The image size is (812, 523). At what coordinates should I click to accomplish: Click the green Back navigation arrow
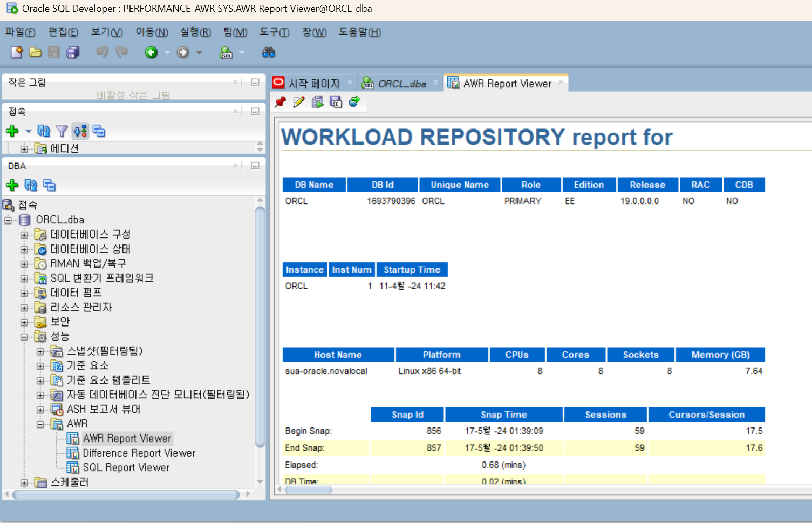tap(151, 52)
